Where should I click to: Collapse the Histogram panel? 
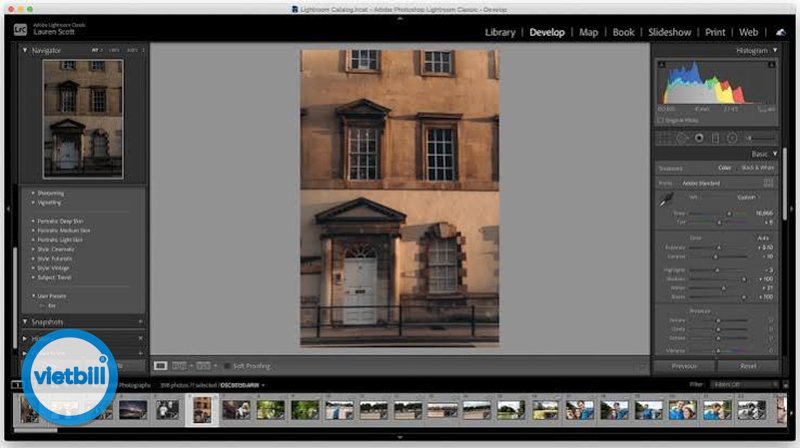775,51
